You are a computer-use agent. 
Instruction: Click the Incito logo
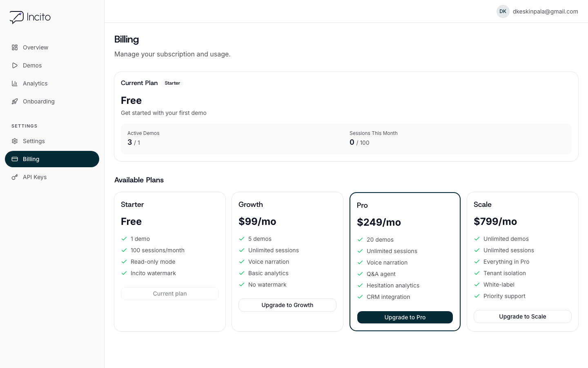[30, 17]
